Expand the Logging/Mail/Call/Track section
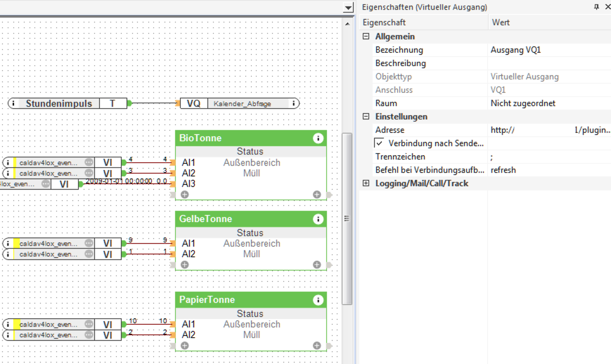The image size is (611, 364). pos(366,183)
